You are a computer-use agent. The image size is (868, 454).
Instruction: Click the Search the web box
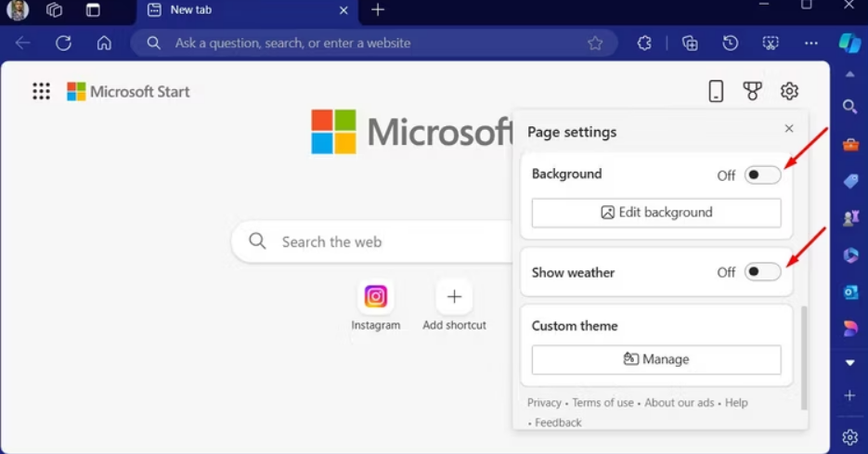[371, 241]
